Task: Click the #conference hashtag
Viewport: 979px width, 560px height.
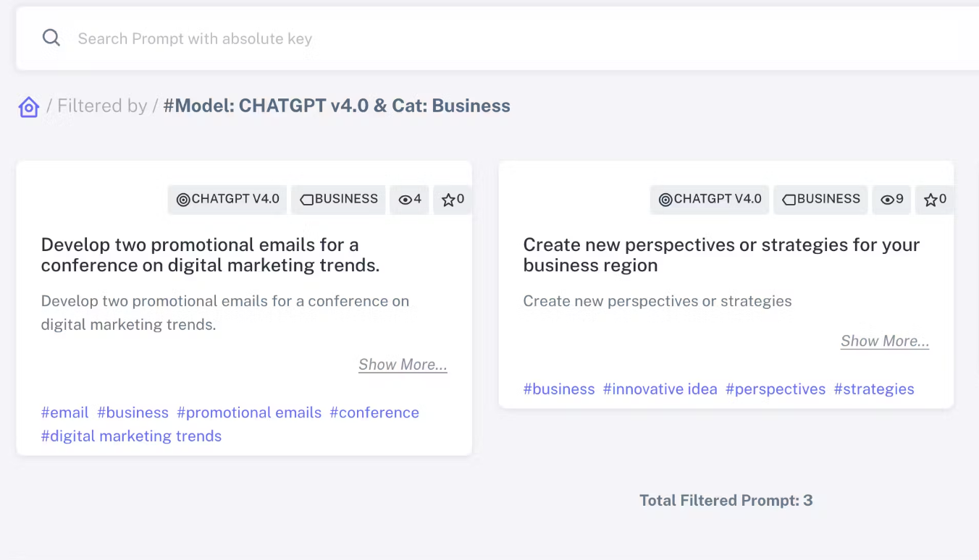Action: [374, 412]
